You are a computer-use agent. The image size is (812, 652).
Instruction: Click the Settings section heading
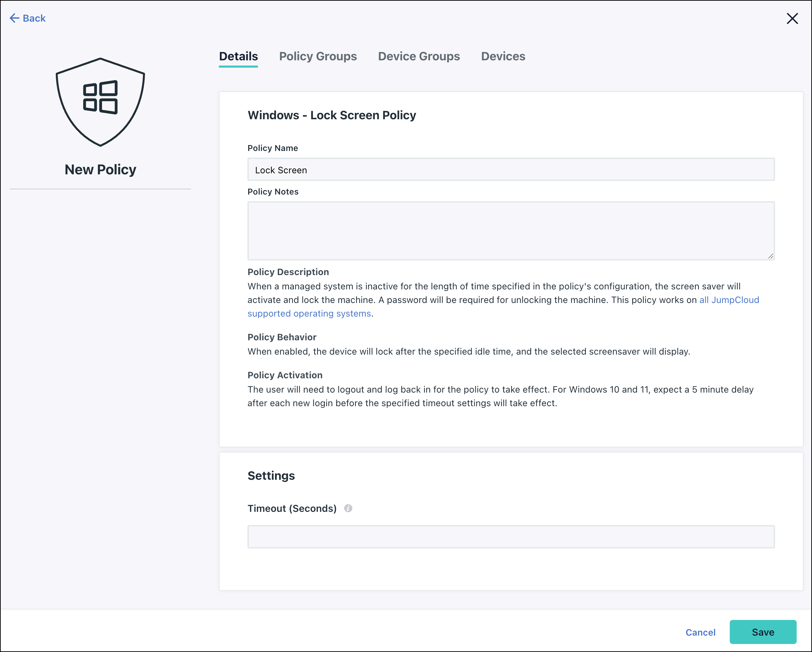(x=271, y=476)
